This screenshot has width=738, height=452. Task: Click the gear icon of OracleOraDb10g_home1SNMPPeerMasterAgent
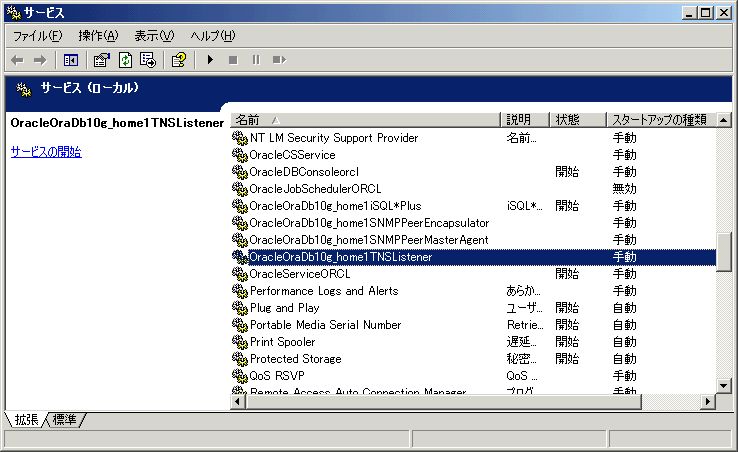[x=240, y=240]
